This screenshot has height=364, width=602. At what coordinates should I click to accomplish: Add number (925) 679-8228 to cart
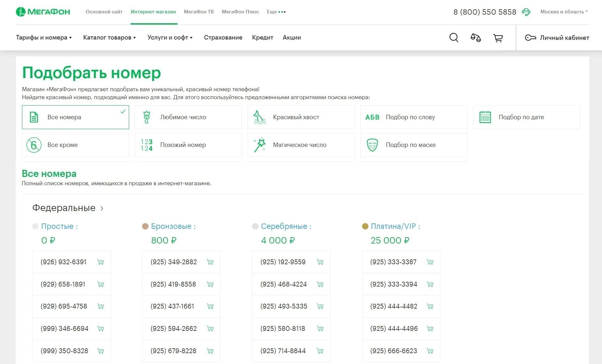tap(210, 351)
